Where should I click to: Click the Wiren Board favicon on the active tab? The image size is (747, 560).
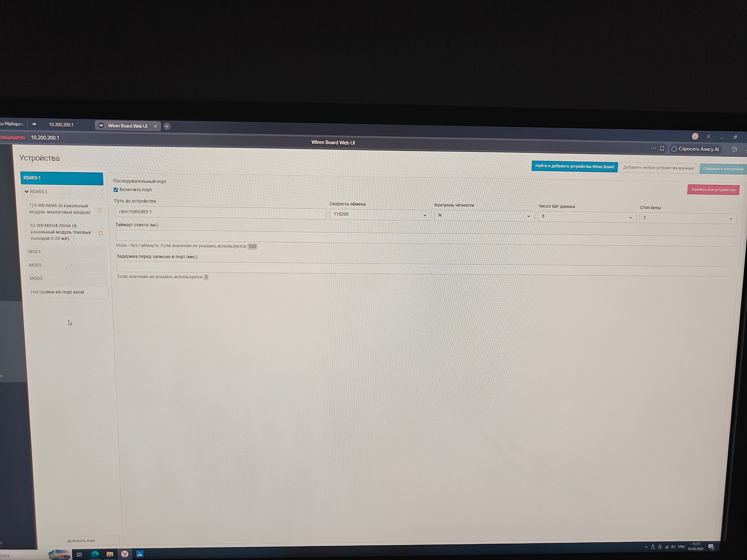coord(101,126)
